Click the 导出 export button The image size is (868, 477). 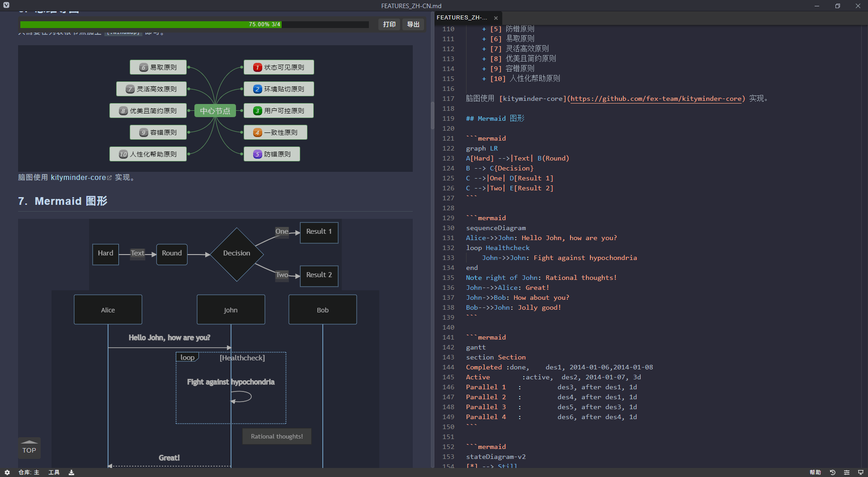pos(413,24)
